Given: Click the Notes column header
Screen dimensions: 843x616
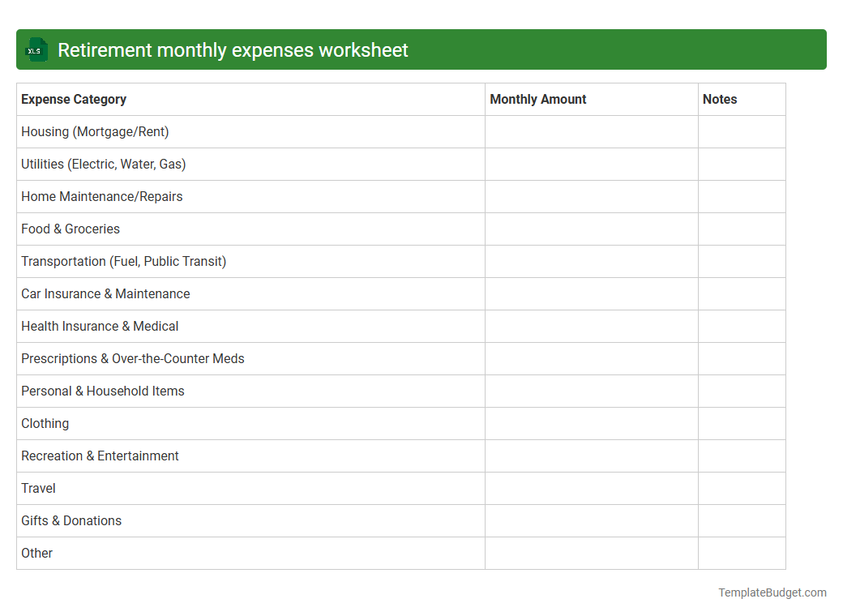Looking at the screenshot, I should 719,99.
